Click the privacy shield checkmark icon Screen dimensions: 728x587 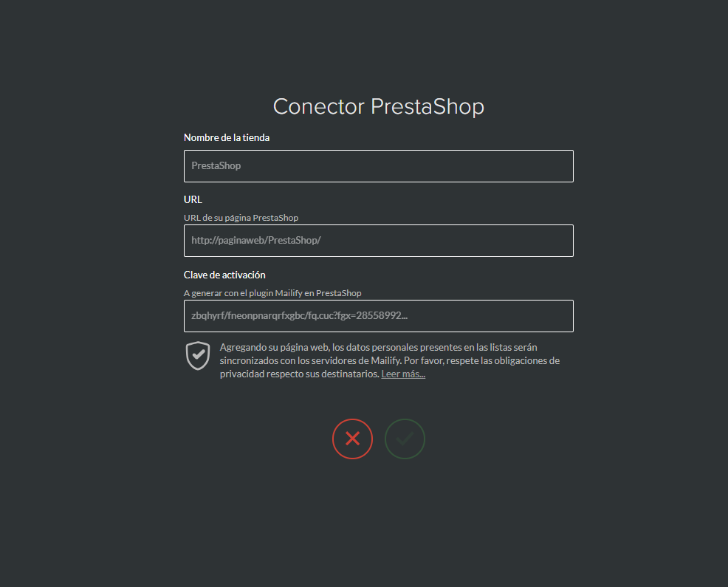click(x=198, y=356)
